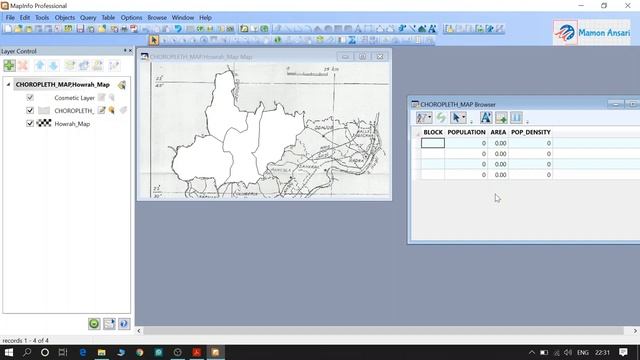Click the Mamon Ansari logo

tap(592, 33)
